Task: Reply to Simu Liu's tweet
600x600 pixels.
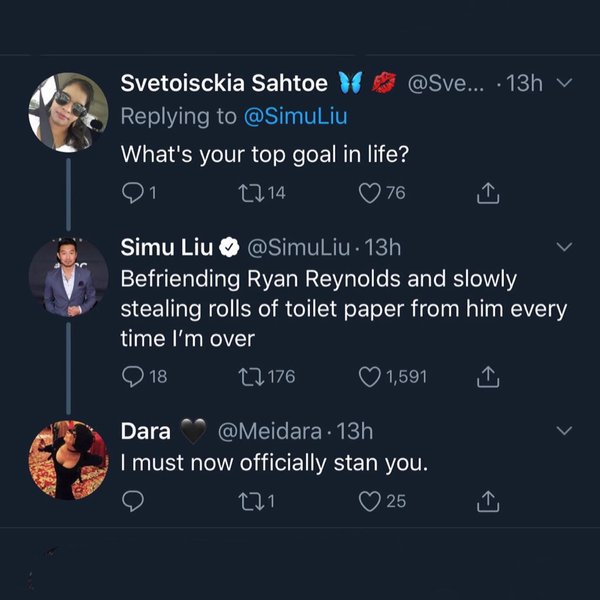Action: tap(132, 376)
